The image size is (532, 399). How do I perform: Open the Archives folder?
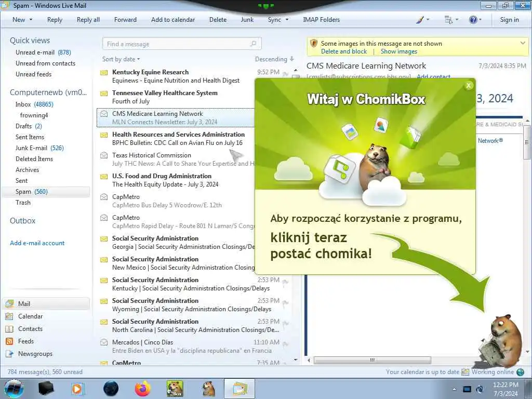tap(27, 170)
